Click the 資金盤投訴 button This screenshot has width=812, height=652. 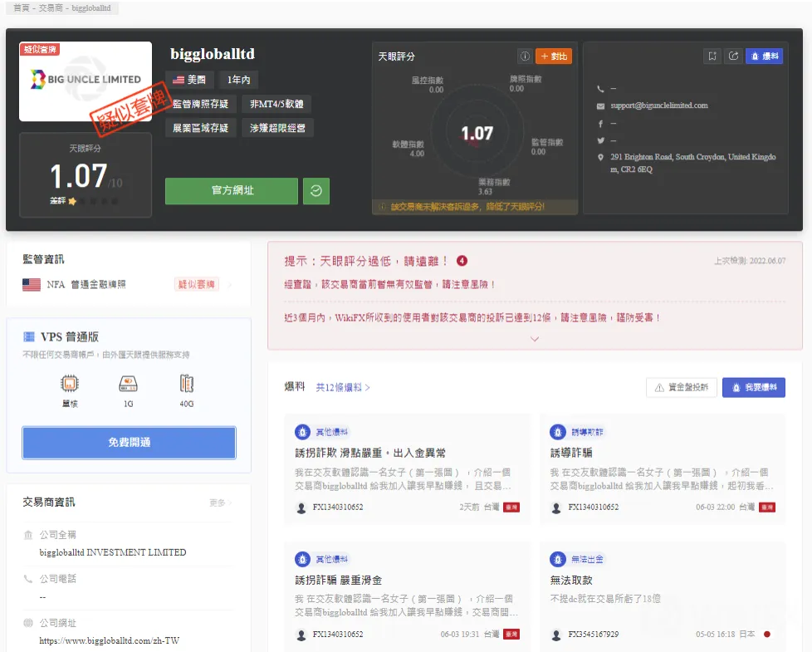click(682, 387)
